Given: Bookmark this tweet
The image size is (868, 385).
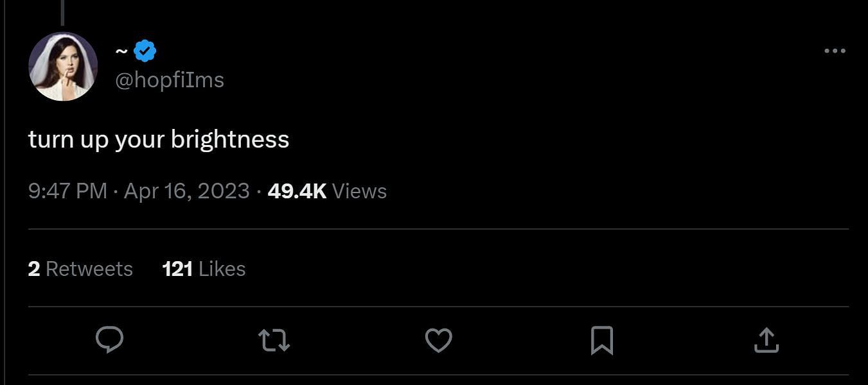Looking at the screenshot, I should [602, 339].
